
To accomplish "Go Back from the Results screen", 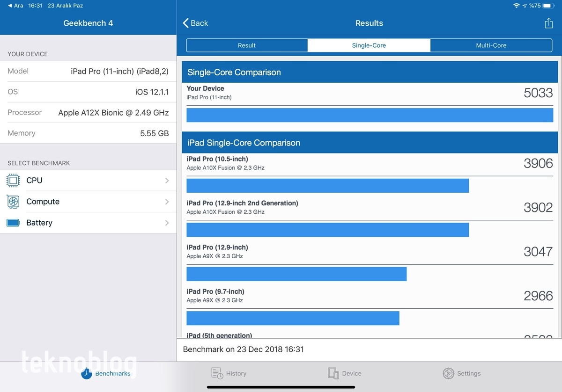I will pos(195,23).
